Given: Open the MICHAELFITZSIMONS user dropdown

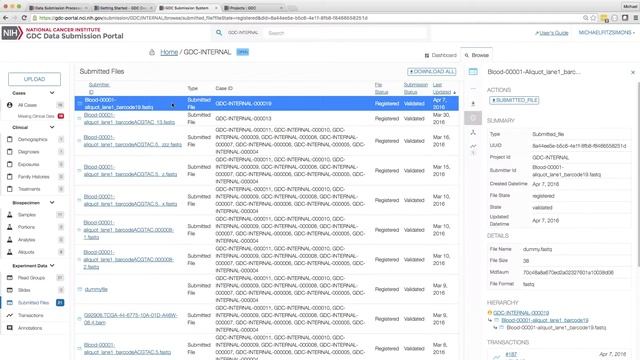Looking at the screenshot, I should pos(607,33).
